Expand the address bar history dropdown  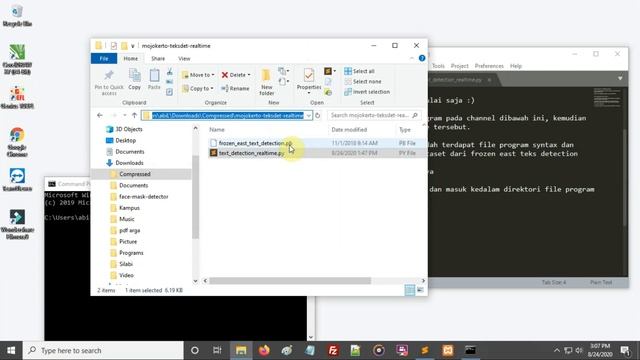pos(309,116)
